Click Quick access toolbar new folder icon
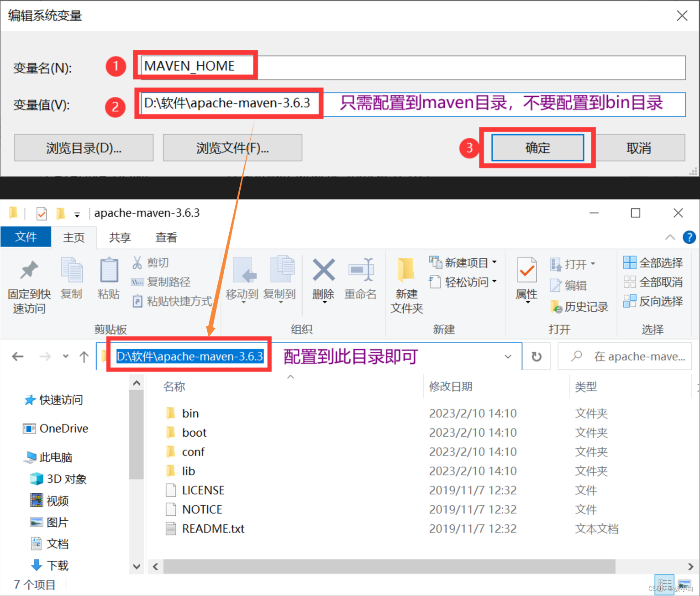The image size is (700, 596). tap(60, 213)
